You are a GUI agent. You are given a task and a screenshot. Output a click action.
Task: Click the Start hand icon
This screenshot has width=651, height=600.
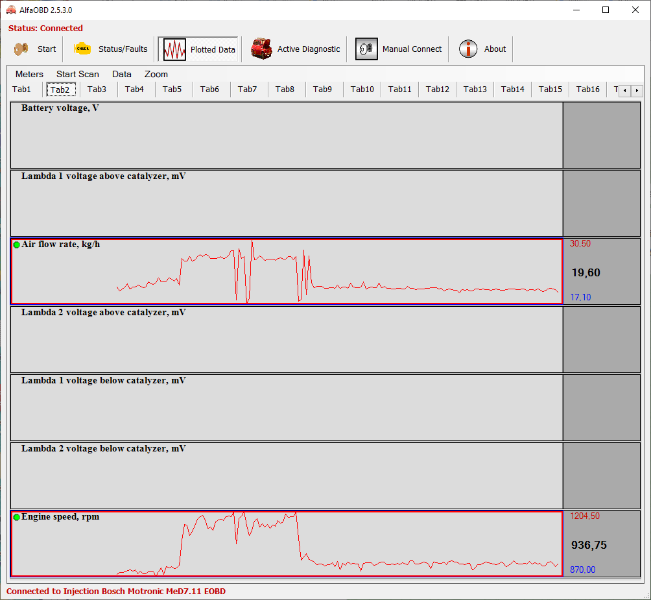click(21, 49)
